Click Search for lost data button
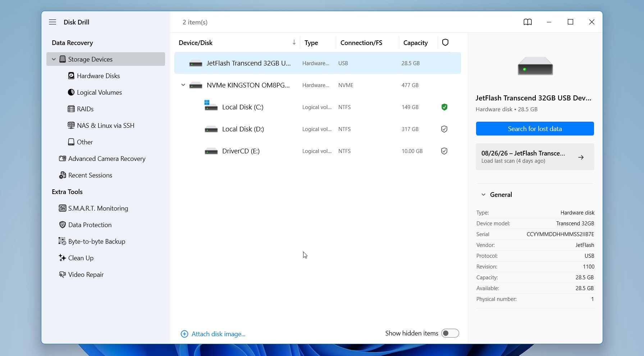Screen dimensions: 644x356 click(x=535, y=129)
